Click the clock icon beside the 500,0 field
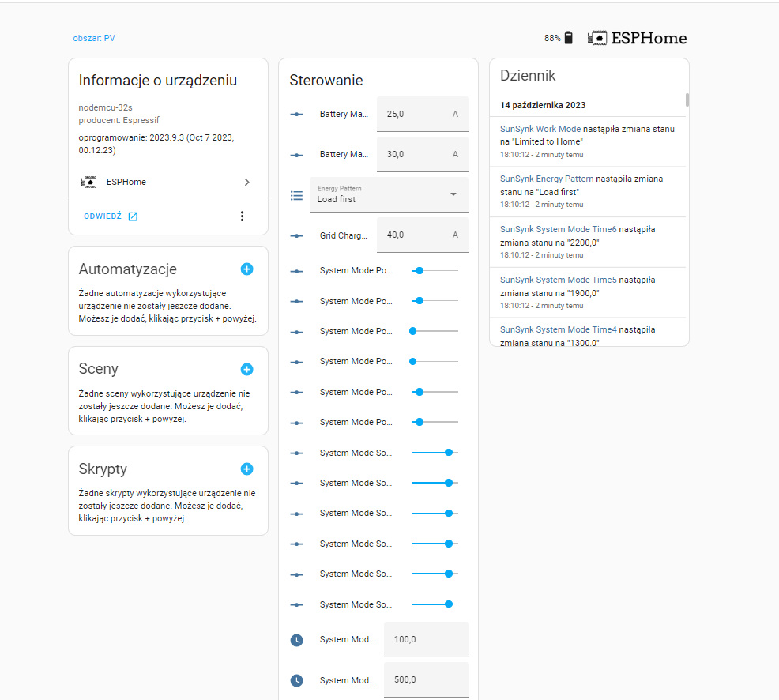 pyautogui.click(x=297, y=680)
